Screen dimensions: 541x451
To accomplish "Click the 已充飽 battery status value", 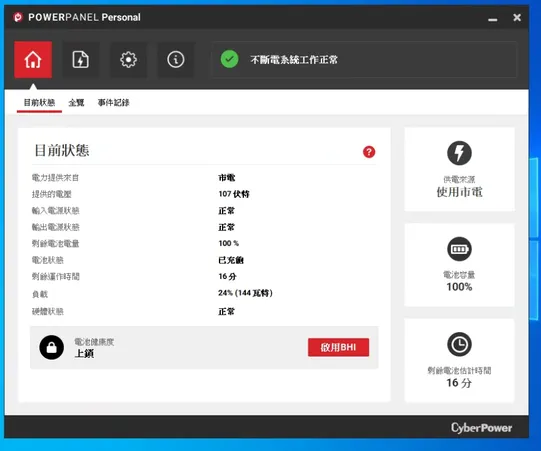I will (231, 260).
